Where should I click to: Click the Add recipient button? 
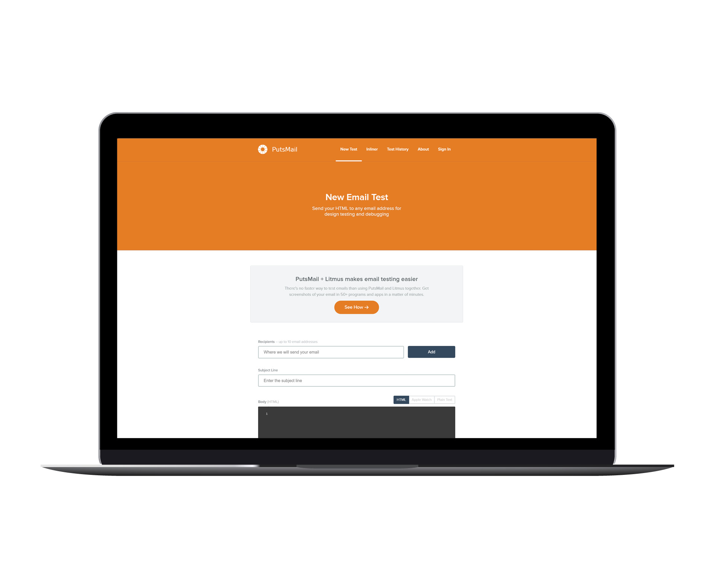(x=432, y=352)
